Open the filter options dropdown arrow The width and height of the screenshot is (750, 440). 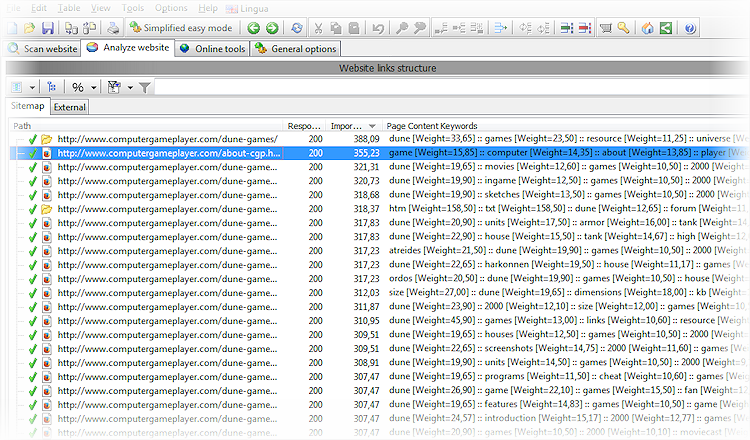(x=130, y=88)
